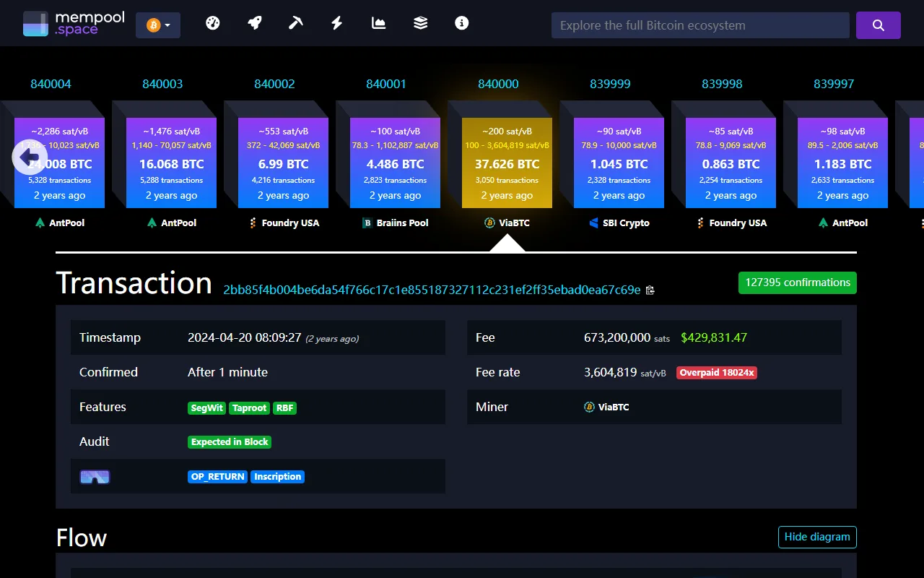Open block height 840002 link
Screen dimensions: 924x578
(x=274, y=84)
